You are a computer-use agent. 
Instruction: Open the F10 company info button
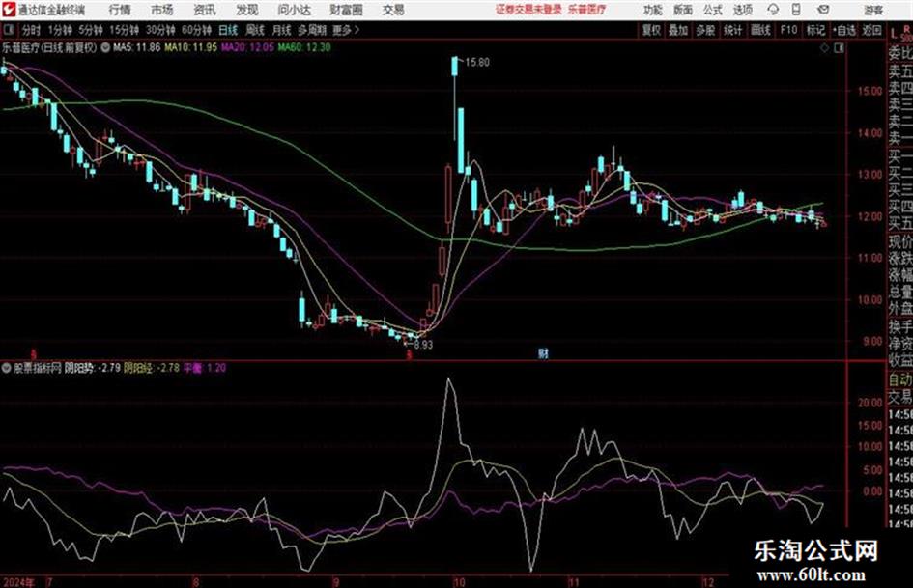tap(789, 30)
